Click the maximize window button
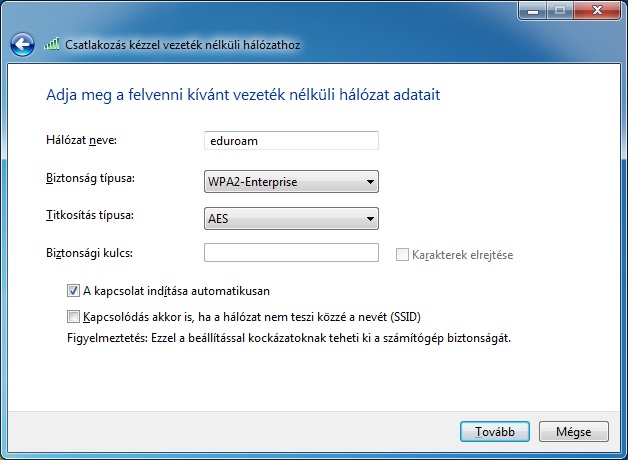The width and height of the screenshot is (628, 460). [x=560, y=10]
